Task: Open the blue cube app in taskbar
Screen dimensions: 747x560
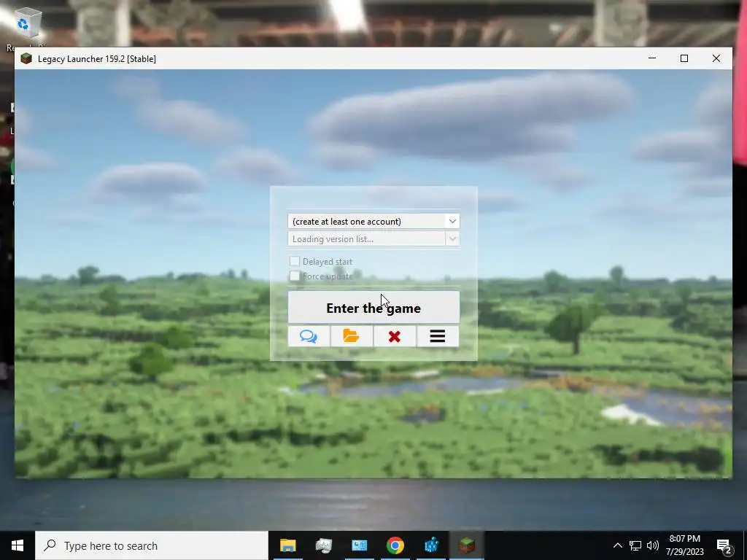Action: pyautogui.click(x=431, y=545)
